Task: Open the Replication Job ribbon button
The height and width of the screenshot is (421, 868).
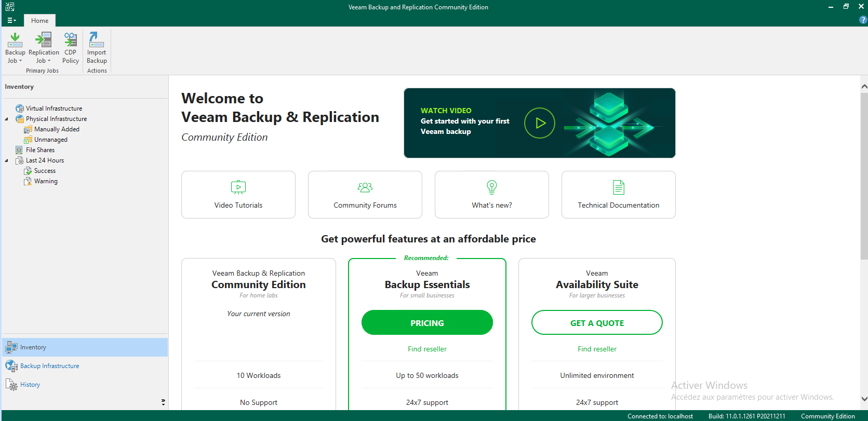Action: point(44,48)
